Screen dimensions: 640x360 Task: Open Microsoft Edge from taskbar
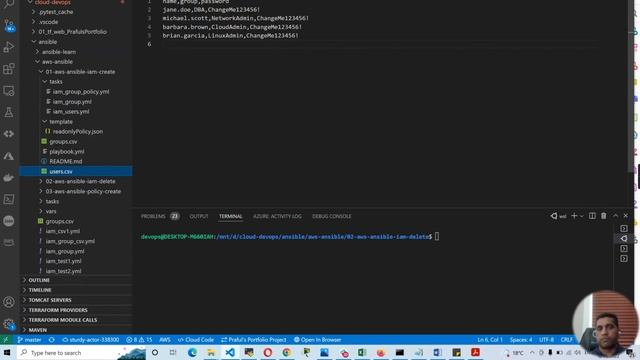pos(192,352)
